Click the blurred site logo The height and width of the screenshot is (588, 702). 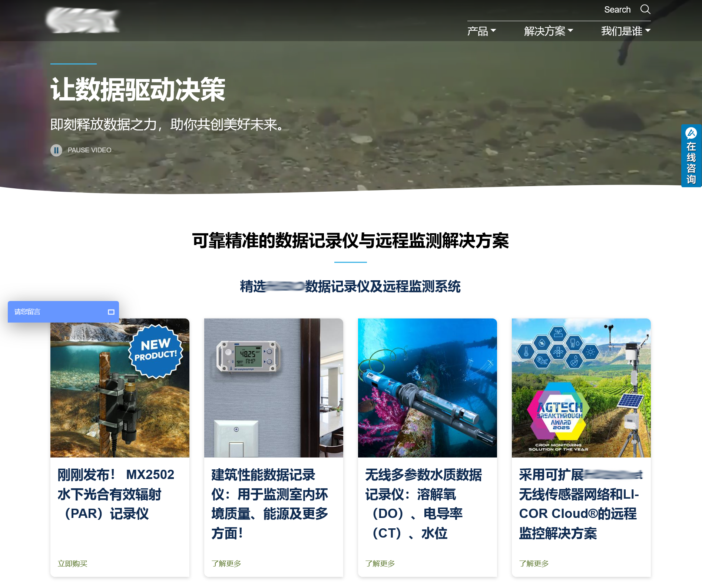pyautogui.click(x=82, y=20)
